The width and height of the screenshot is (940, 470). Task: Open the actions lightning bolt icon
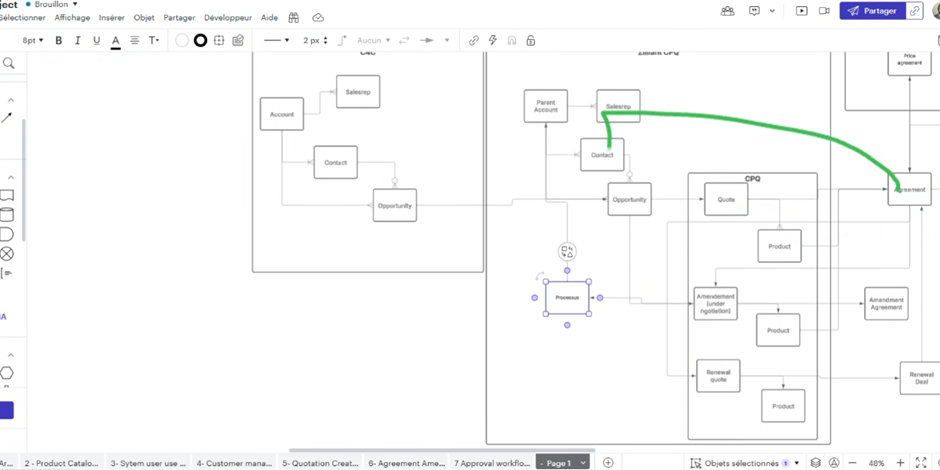(493, 41)
